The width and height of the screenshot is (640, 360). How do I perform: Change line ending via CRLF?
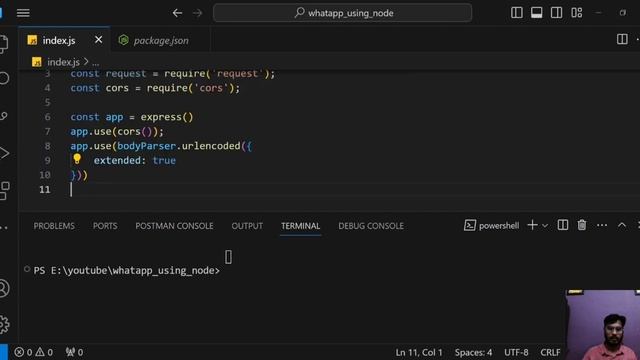click(x=550, y=352)
